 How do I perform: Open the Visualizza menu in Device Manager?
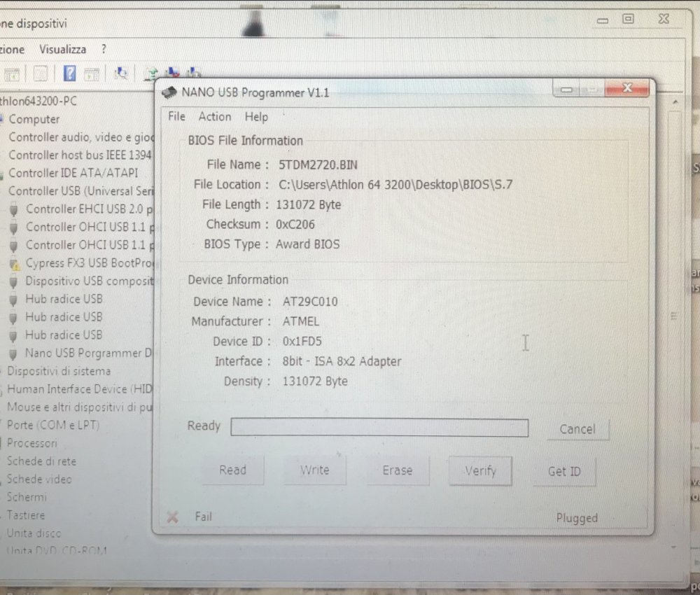tap(63, 49)
